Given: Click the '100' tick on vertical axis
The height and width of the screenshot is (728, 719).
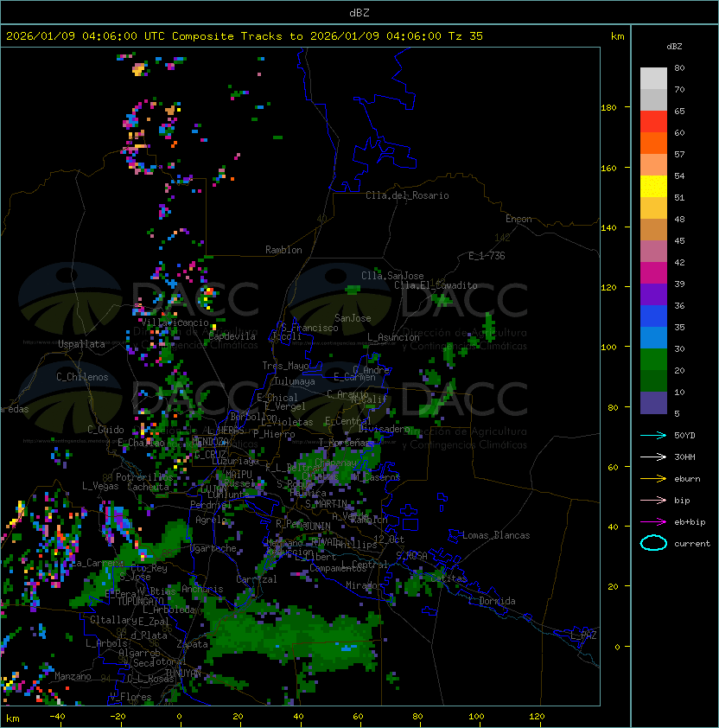Looking at the screenshot, I should coord(608,348).
